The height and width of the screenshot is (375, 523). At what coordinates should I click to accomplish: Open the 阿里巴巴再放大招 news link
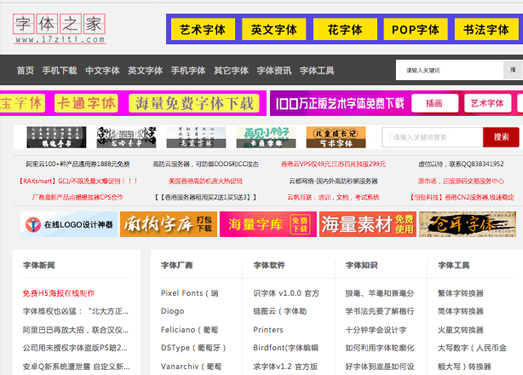click(x=76, y=330)
